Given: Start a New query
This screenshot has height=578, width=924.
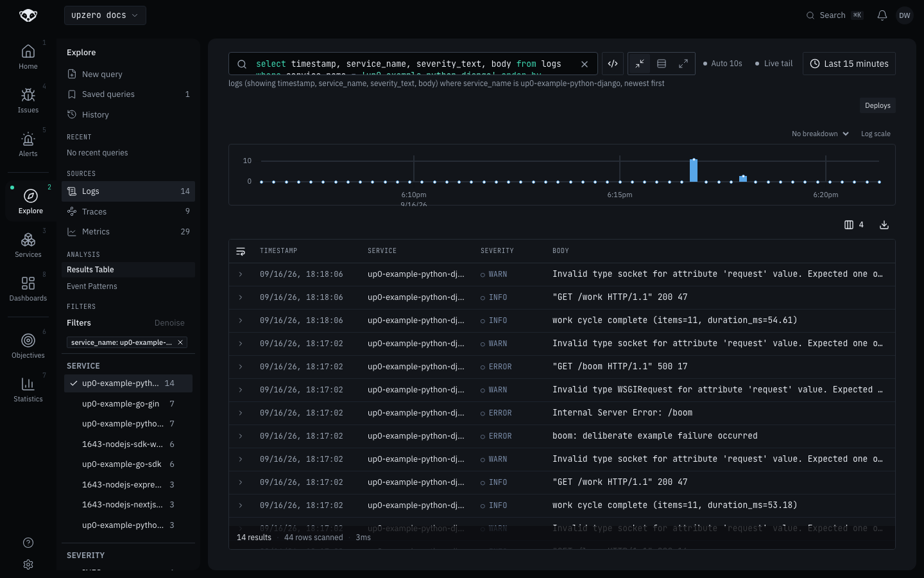Looking at the screenshot, I should coord(128,74).
